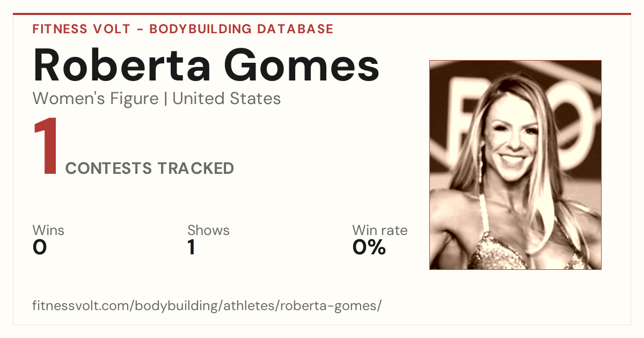The image size is (644, 338).
Task: Click the "United States" country text
Action: (x=226, y=99)
